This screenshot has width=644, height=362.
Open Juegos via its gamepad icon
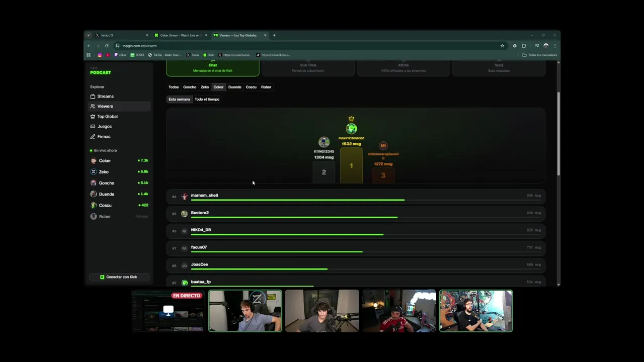[93, 126]
